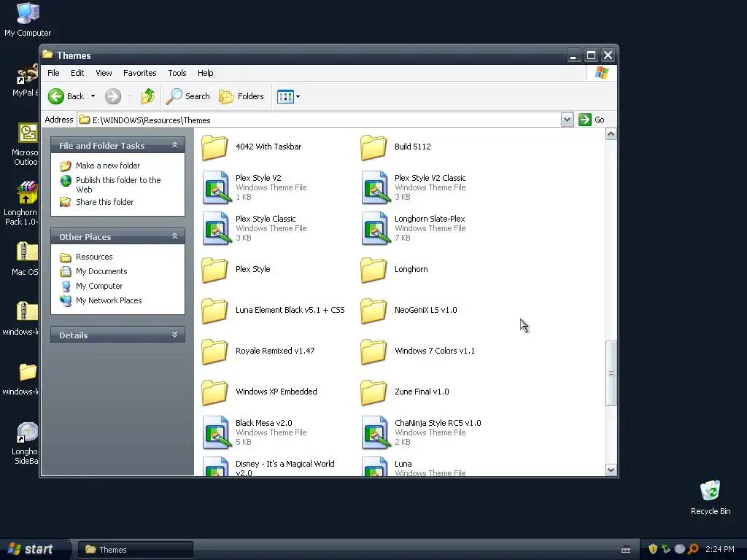This screenshot has width=747, height=560.
Task: Click the system clock showing 2:24 PM
Action: click(720, 549)
